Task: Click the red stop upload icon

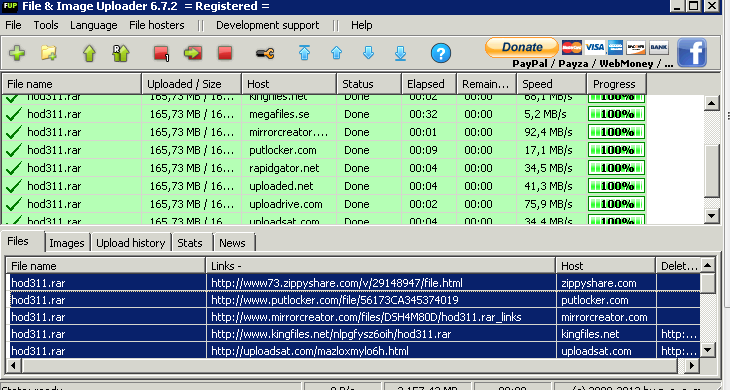Action: pos(225,53)
